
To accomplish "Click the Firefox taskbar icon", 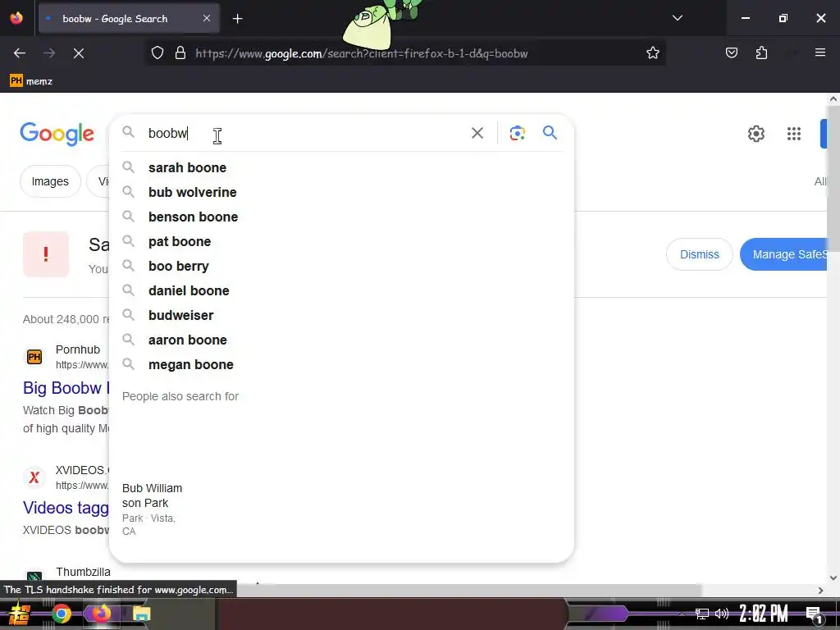I will [101, 614].
